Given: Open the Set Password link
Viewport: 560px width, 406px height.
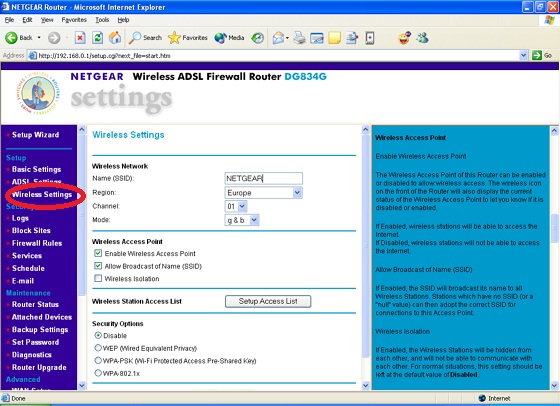Looking at the screenshot, I should tap(35, 342).
